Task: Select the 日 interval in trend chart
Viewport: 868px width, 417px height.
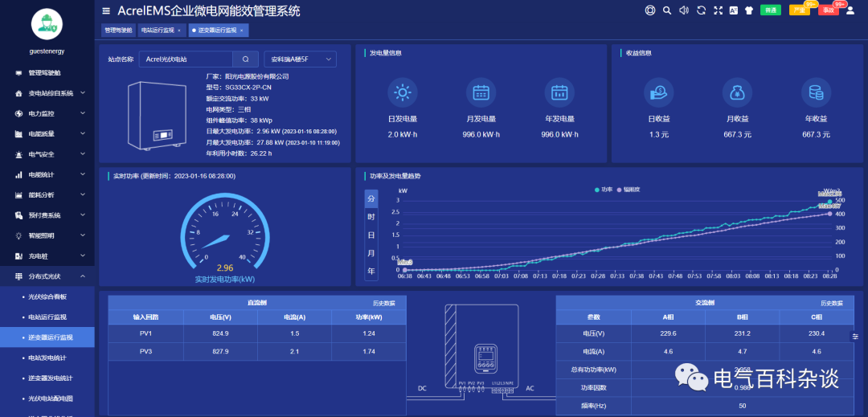Action: pyautogui.click(x=371, y=235)
